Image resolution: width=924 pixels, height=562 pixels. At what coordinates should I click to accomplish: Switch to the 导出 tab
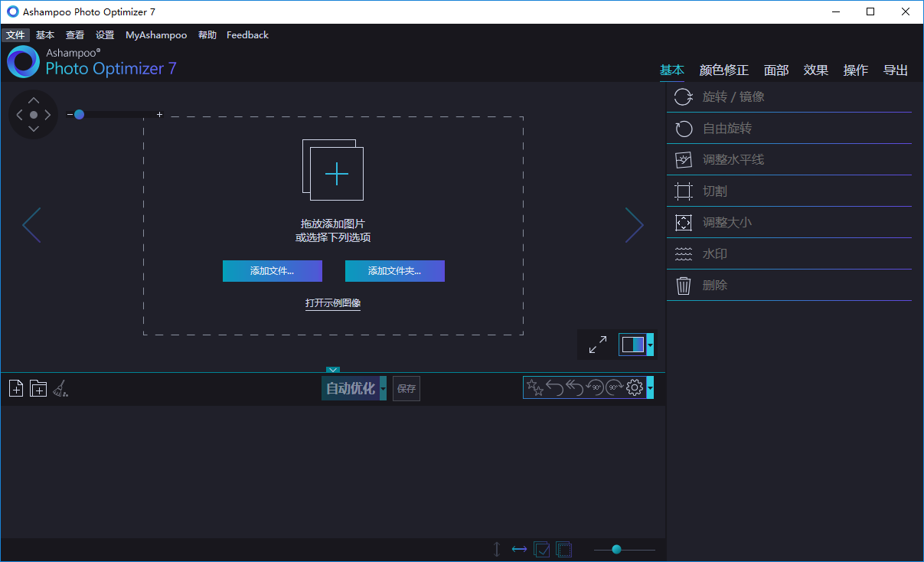point(896,70)
